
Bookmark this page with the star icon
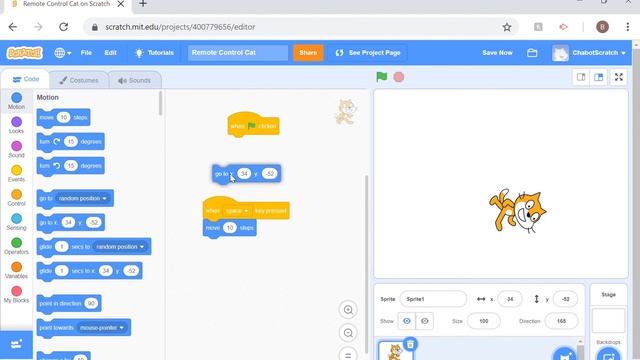(x=507, y=27)
